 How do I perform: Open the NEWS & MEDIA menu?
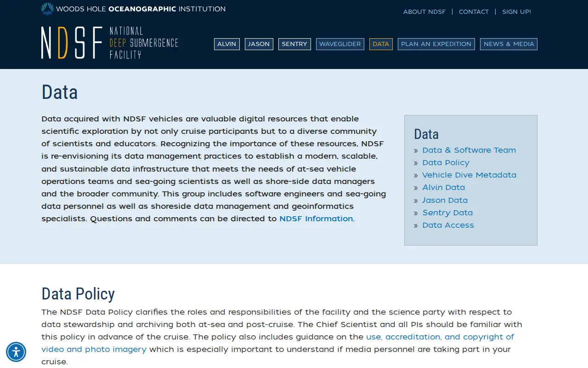click(509, 44)
